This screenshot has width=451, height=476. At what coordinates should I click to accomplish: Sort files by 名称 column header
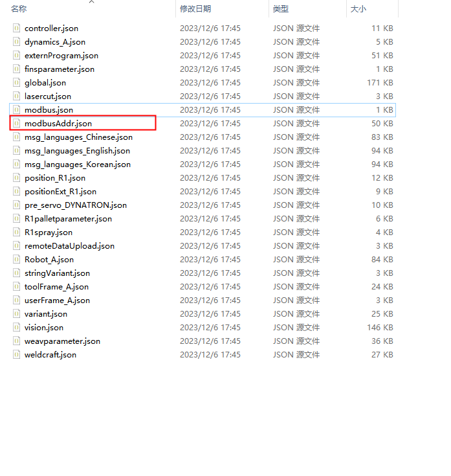point(19,9)
